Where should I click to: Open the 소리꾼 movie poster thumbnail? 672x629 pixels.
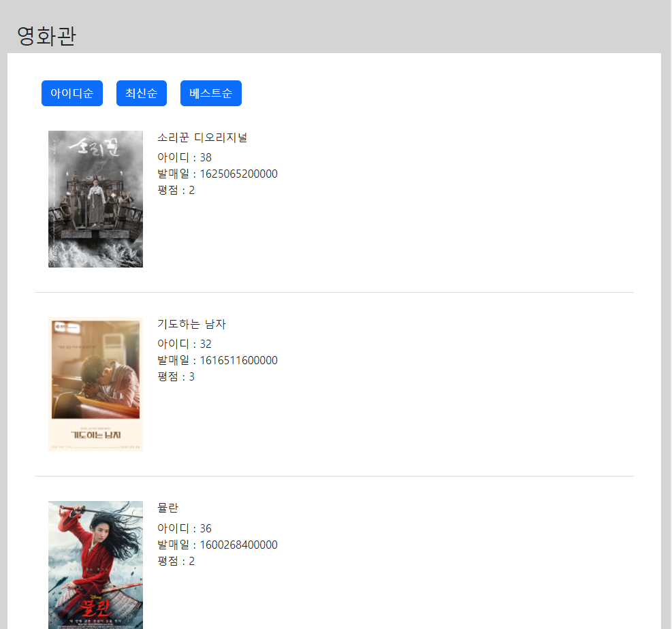(95, 199)
